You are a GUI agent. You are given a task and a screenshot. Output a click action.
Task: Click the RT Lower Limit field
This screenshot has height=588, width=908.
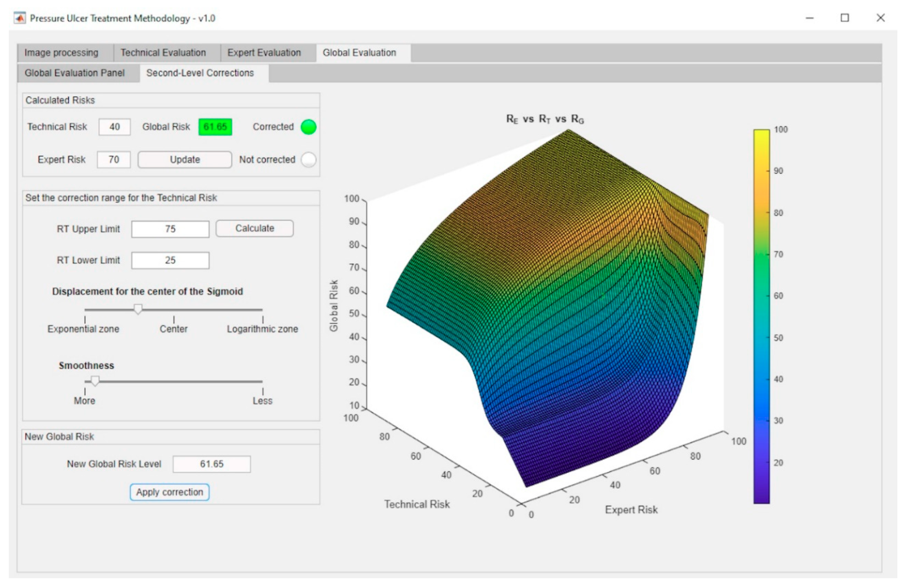click(x=170, y=260)
